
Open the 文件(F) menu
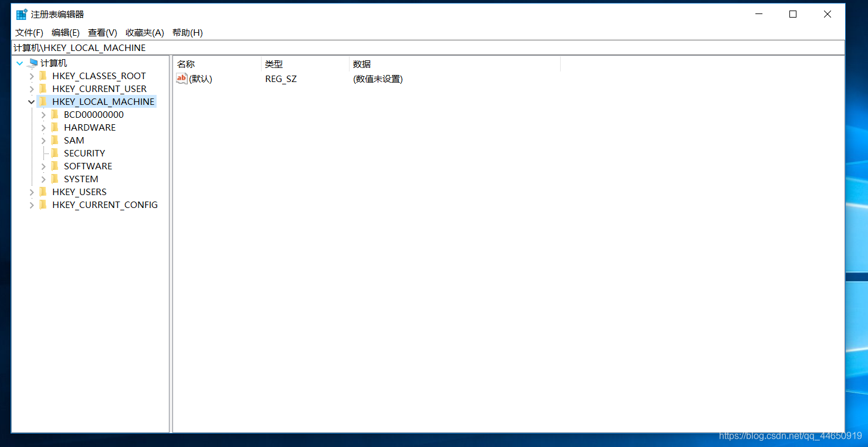pyautogui.click(x=29, y=33)
